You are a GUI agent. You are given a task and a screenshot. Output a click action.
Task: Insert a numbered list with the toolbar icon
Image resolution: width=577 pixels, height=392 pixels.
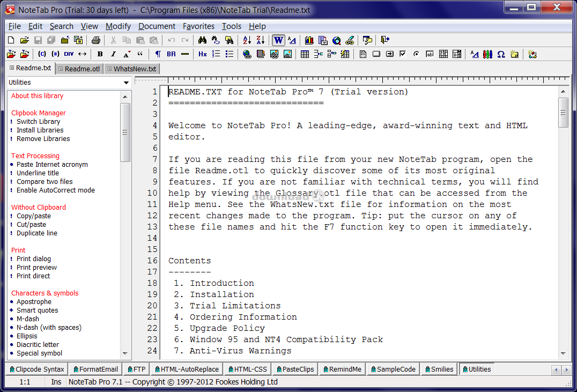216,54
